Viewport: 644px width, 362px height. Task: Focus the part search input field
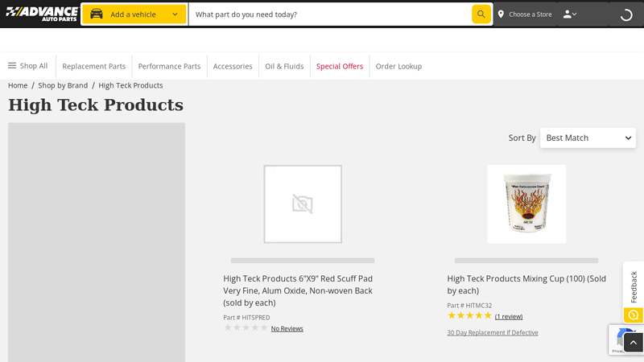(x=331, y=14)
